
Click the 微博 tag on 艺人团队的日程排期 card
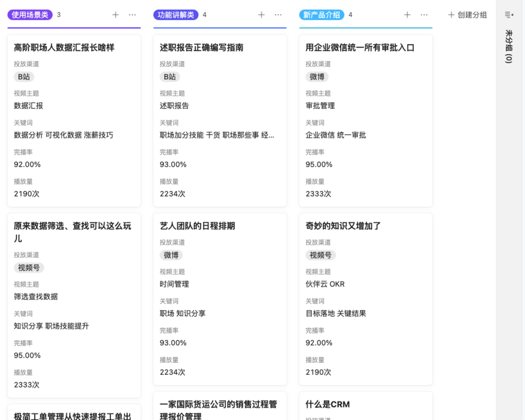pyautogui.click(x=170, y=255)
